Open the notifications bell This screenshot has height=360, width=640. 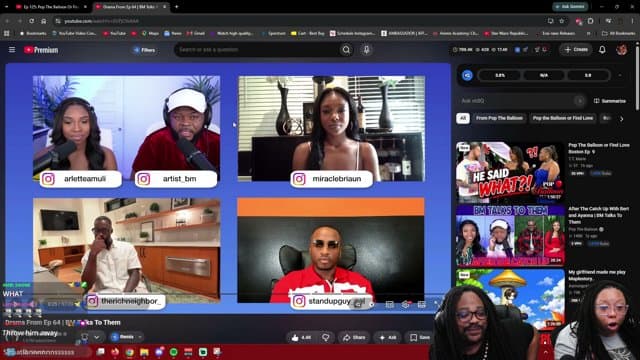tap(602, 49)
